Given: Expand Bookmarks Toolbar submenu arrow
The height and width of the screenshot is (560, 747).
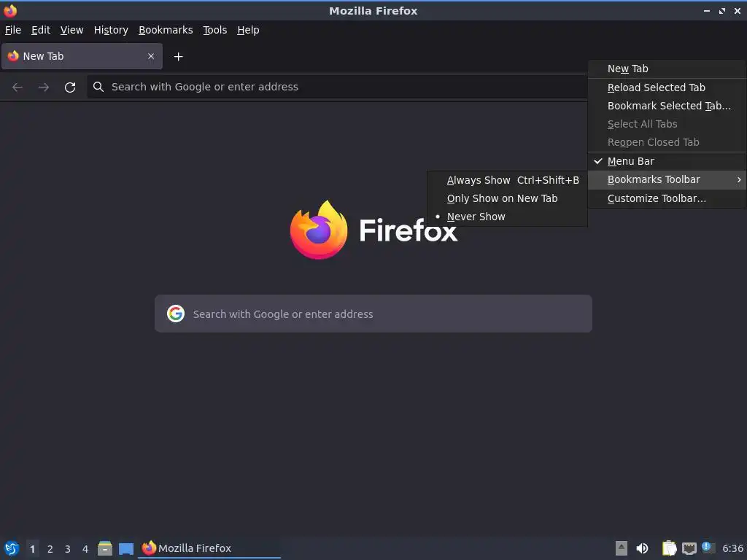Looking at the screenshot, I should click(x=739, y=180).
